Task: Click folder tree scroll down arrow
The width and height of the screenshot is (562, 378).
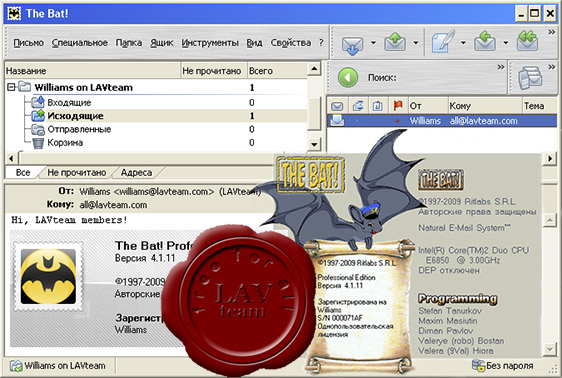Action: click(x=314, y=144)
